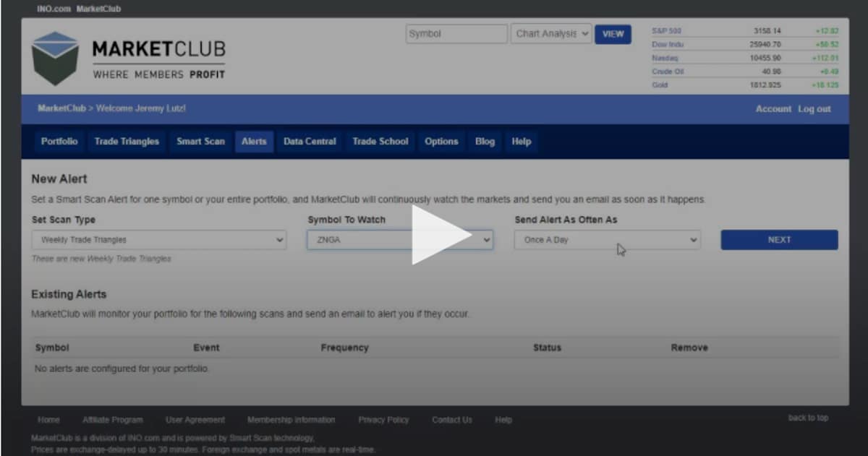This screenshot has width=868, height=456.
Task: Open the Help tab in navigation bar
Action: [522, 142]
